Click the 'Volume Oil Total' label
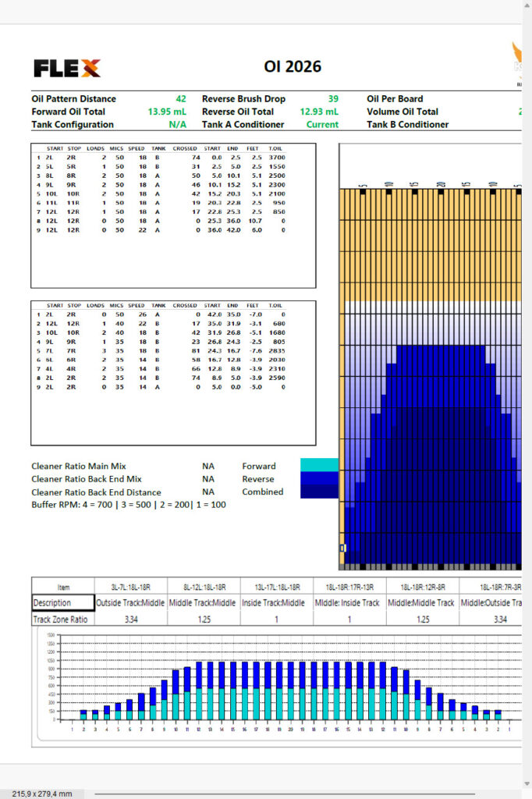The height and width of the screenshot is (799, 532). pyautogui.click(x=403, y=112)
